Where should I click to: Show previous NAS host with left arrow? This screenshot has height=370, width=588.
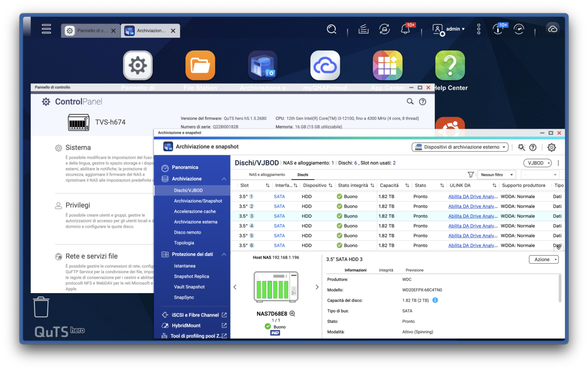[x=235, y=287]
